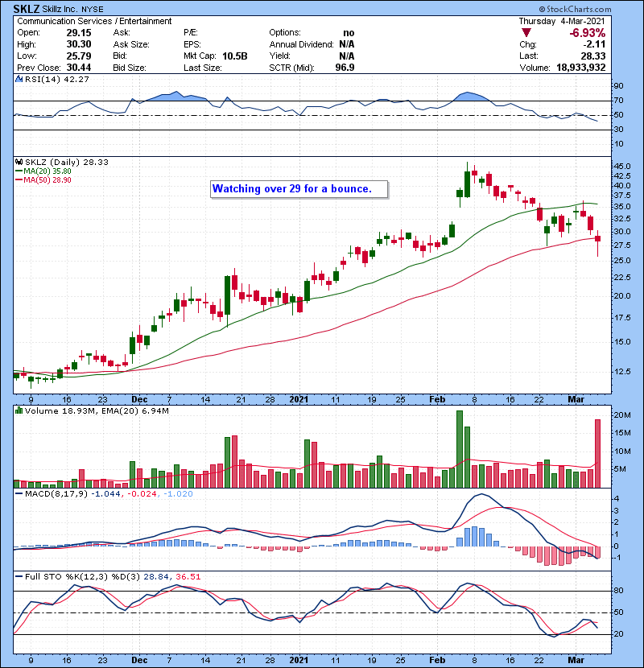Click the Yield N/A value
Screen dimensions: 644x668
346,56
